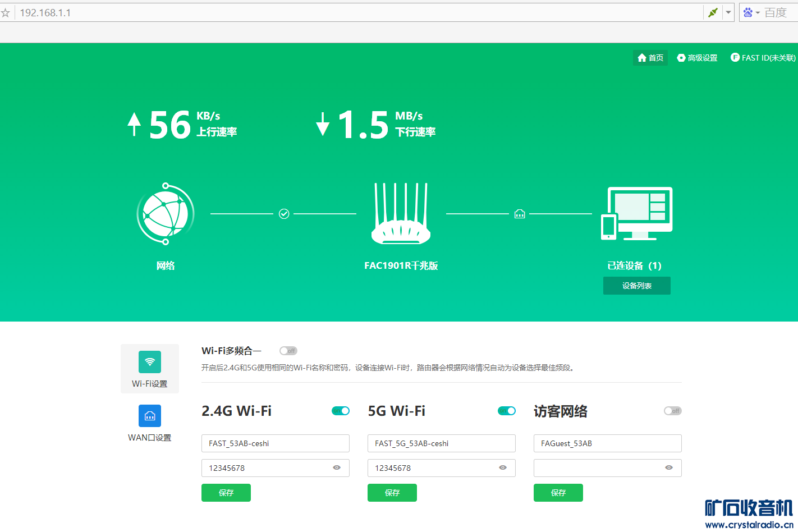798x532 pixels.
Task: Click the FAC1901R router icon
Action: pyautogui.click(x=401, y=214)
